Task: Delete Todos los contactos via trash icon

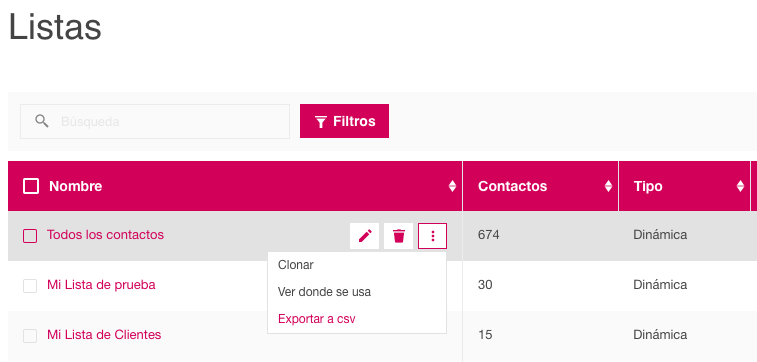Action: (x=398, y=236)
